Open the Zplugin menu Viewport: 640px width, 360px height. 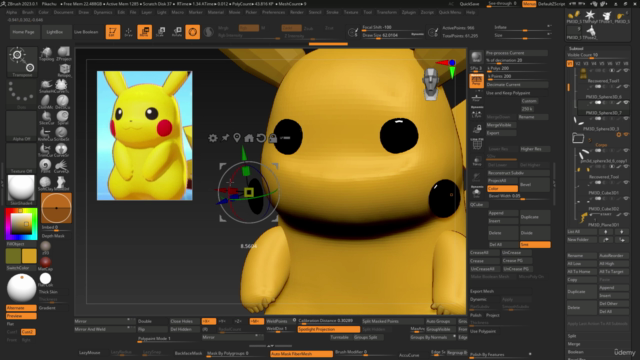point(408,12)
